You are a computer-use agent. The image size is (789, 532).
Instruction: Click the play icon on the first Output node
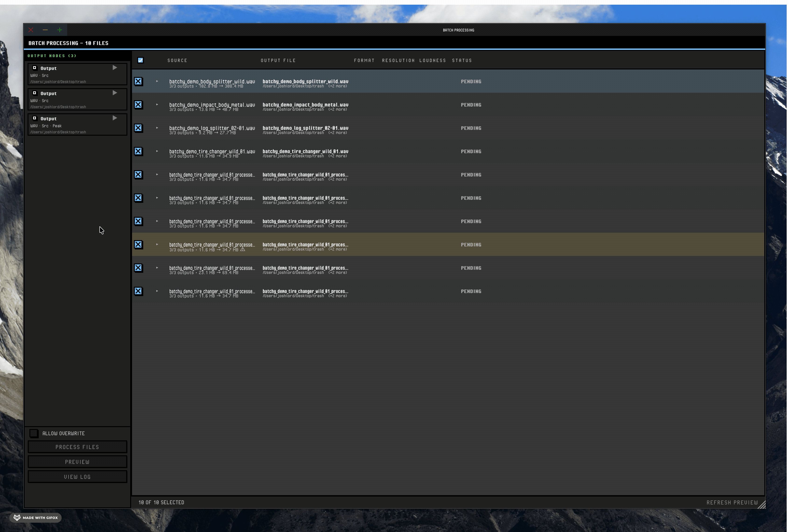114,68
